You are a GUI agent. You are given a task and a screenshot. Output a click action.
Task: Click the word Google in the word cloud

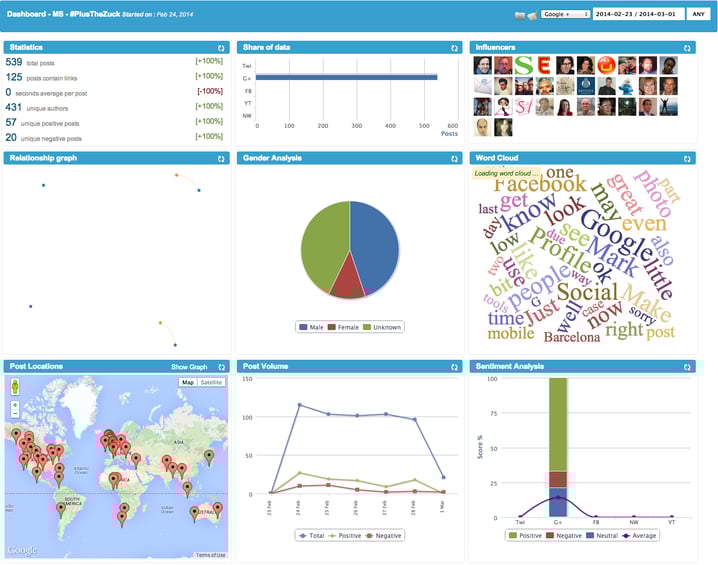click(617, 234)
